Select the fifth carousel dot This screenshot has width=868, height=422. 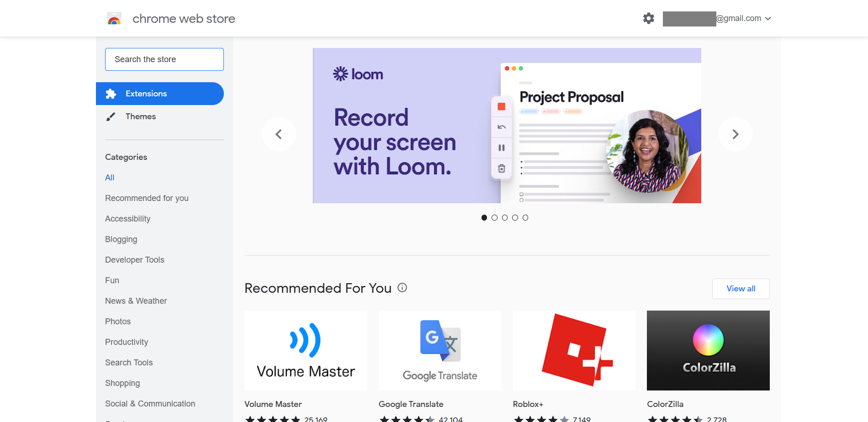tap(525, 218)
